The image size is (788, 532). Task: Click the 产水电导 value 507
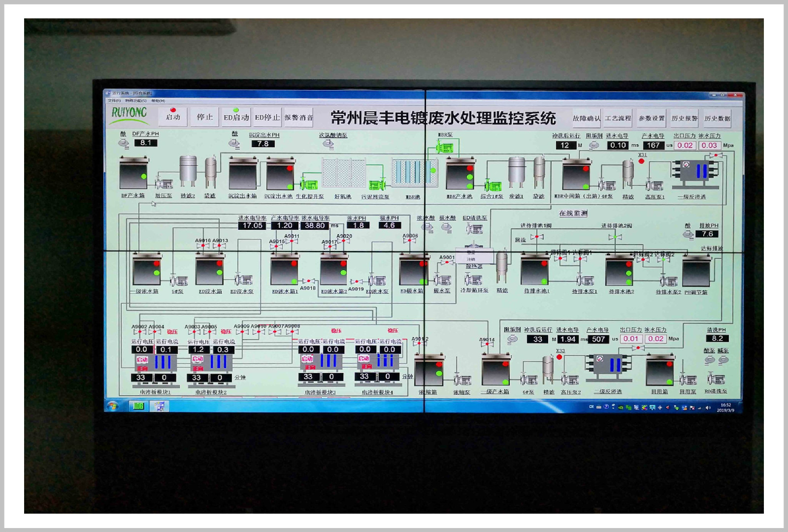(598, 339)
